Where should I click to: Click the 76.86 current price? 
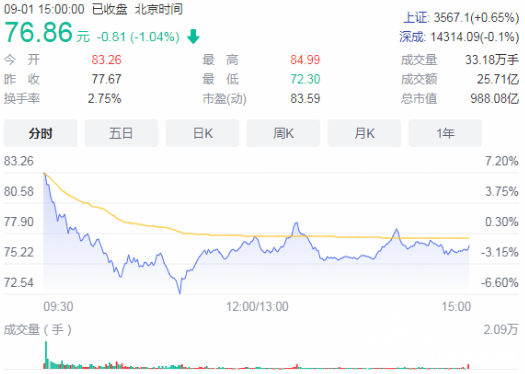point(38,32)
